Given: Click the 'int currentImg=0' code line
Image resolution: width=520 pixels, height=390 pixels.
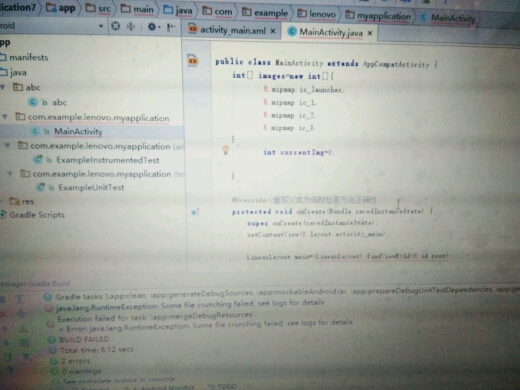Looking at the screenshot, I should [x=298, y=152].
